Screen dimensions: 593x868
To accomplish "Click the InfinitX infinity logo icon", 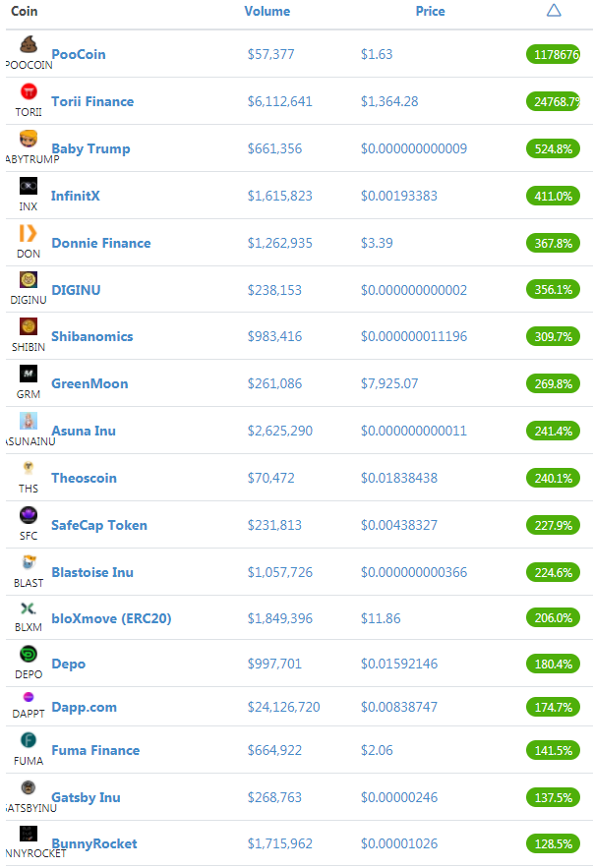I will tap(29, 186).
